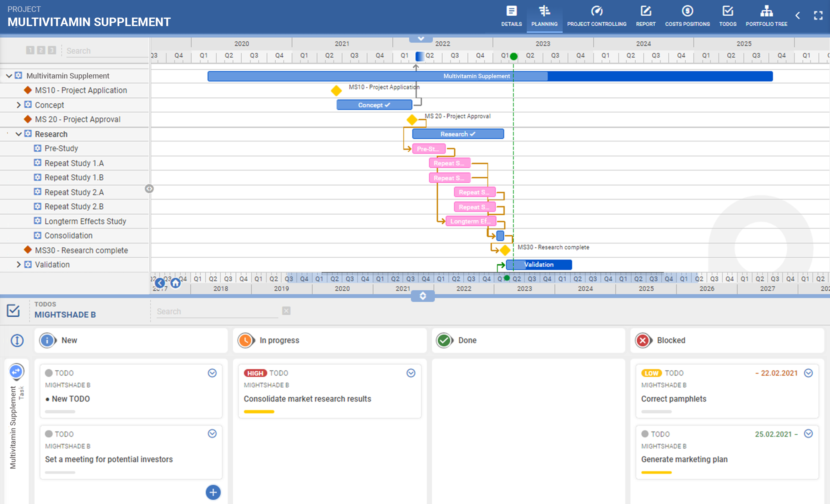Add a new todo with plus button

pos(213,493)
